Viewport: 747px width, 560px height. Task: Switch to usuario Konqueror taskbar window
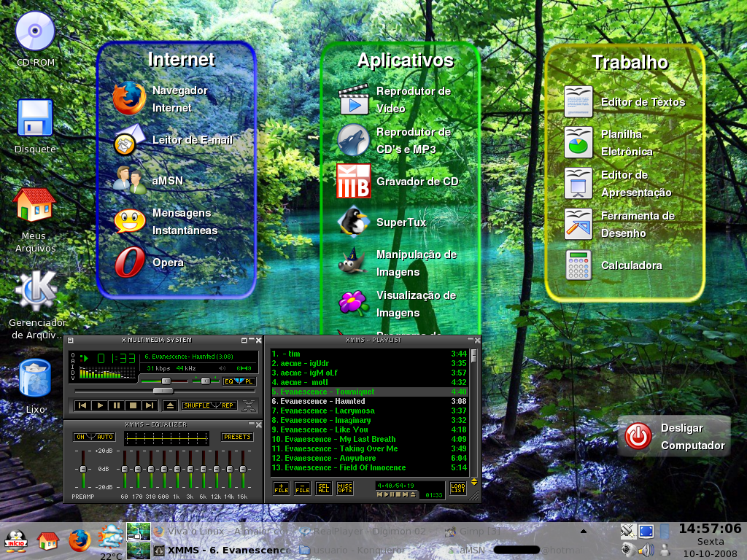pyautogui.click(x=368, y=550)
